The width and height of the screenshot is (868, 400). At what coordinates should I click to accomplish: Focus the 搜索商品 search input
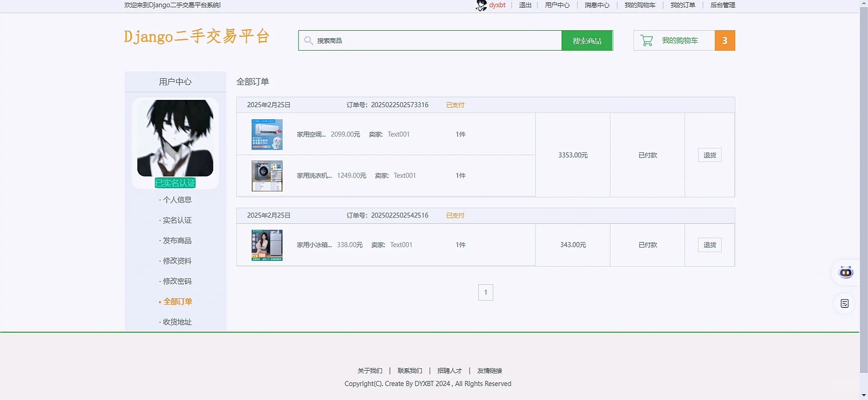(x=430, y=41)
